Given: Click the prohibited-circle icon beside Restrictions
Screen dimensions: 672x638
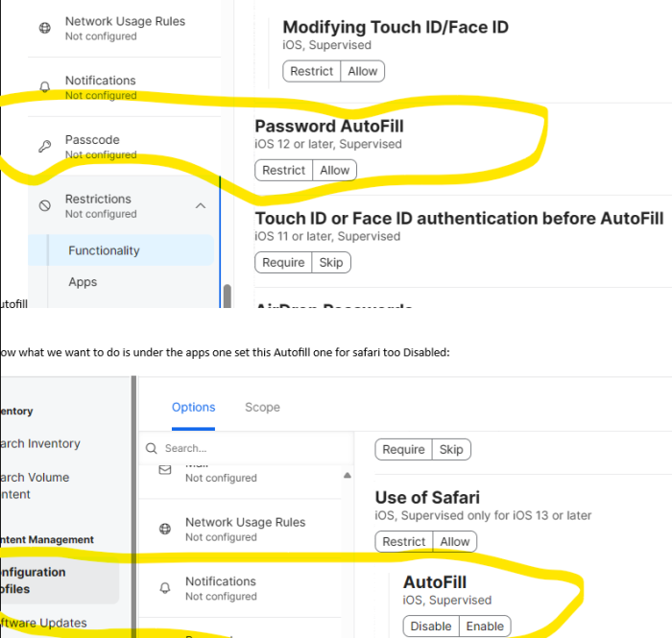Looking at the screenshot, I should [x=44, y=205].
